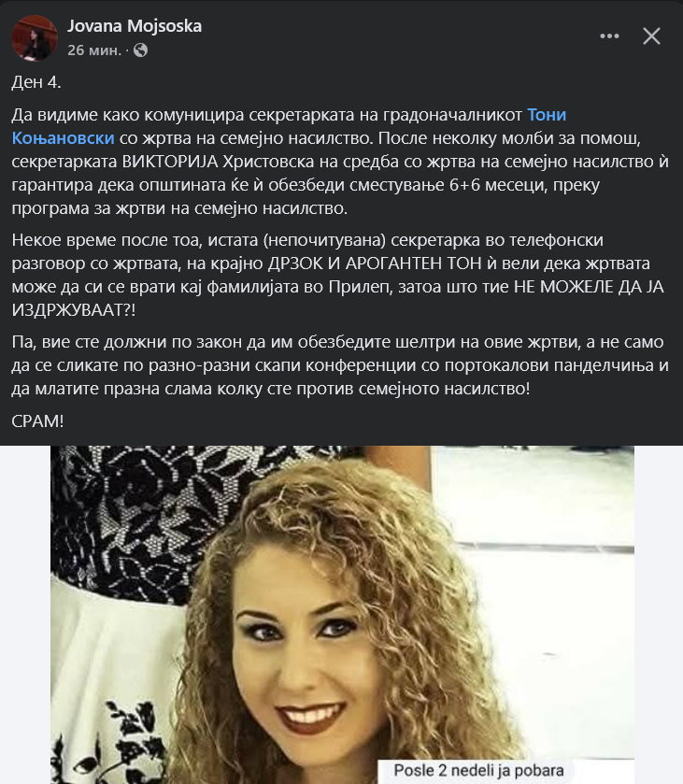The width and height of the screenshot is (683, 784).
Task: Open the three-dots post options menu
Action: [609, 36]
